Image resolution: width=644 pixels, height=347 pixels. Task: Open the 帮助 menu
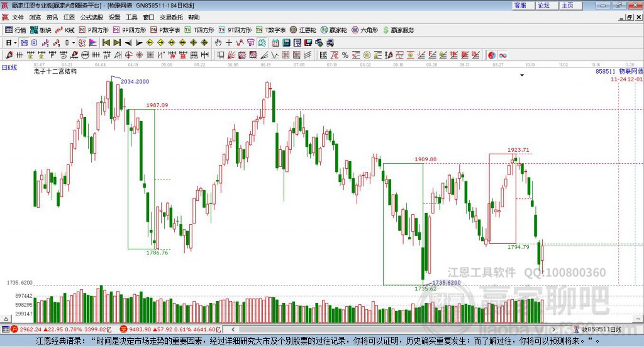point(194,17)
